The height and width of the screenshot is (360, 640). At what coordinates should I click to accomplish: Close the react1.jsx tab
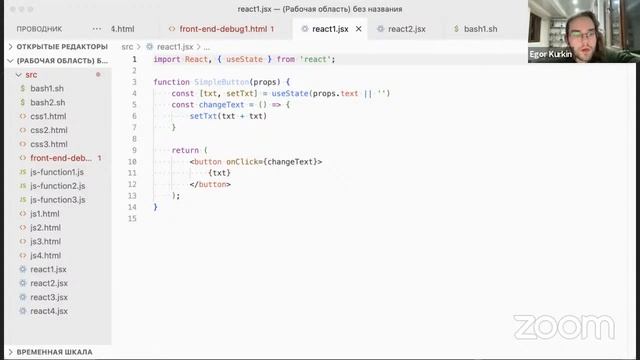coord(358,29)
